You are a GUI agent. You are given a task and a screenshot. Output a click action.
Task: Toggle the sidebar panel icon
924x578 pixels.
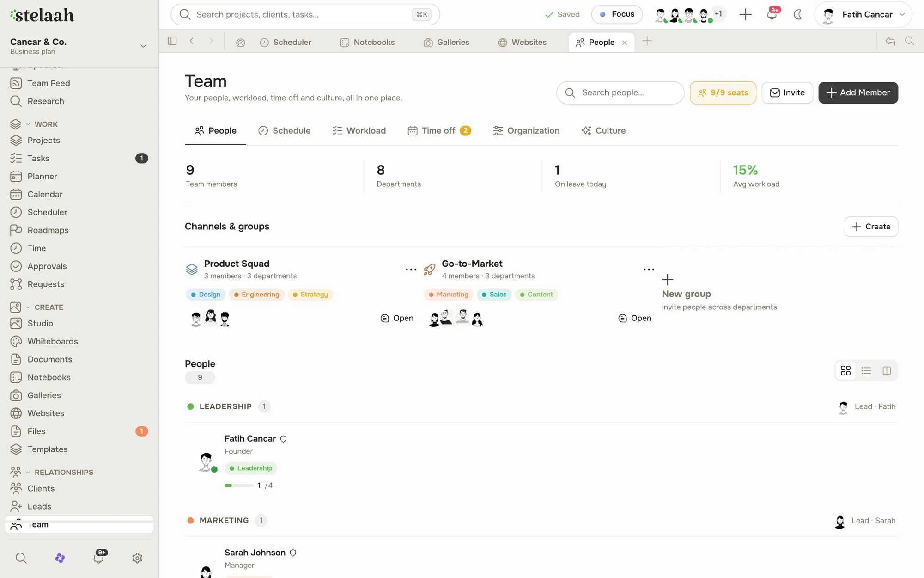tap(172, 41)
